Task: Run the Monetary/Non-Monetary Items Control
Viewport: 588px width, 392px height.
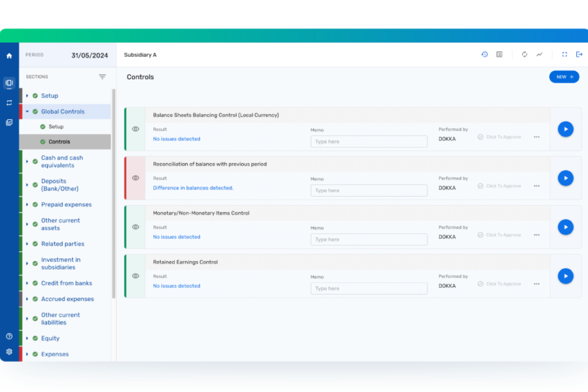Action: (x=565, y=227)
